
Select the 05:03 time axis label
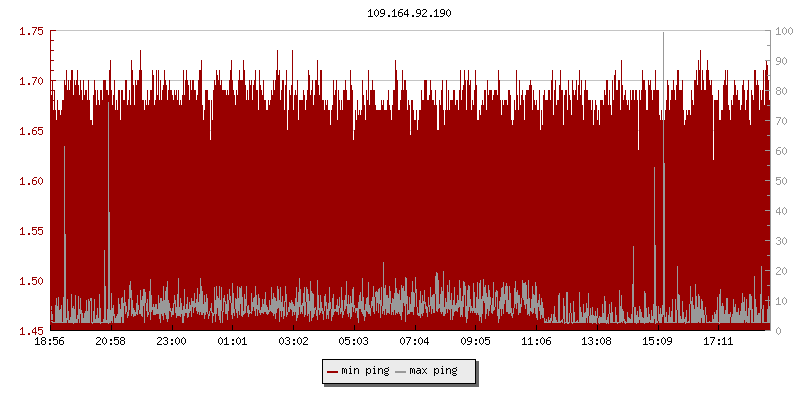354,342
